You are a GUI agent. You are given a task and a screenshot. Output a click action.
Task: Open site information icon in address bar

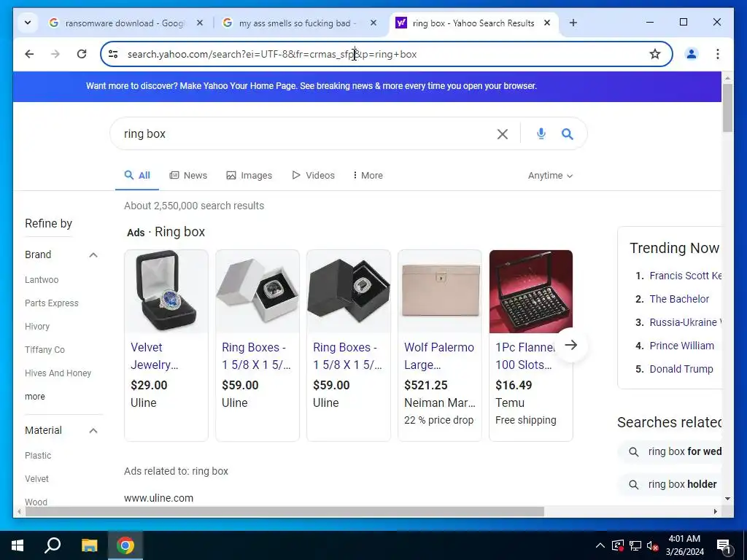click(x=113, y=54)
